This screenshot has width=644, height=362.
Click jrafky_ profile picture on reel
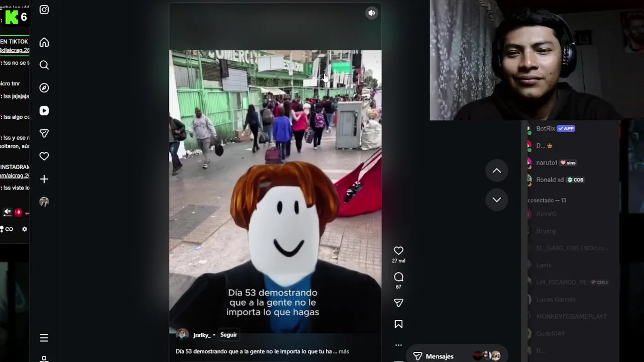coord(182,335)
